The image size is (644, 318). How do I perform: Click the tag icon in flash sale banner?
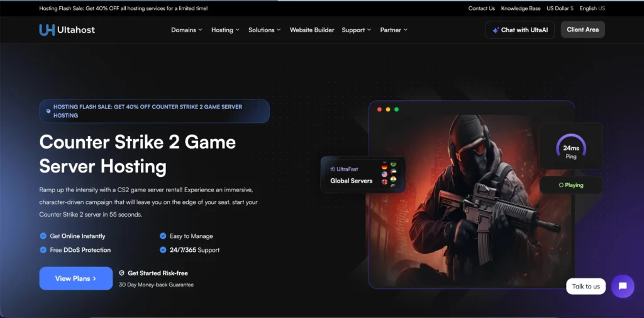pyautogui.click(x=48, y=111)
